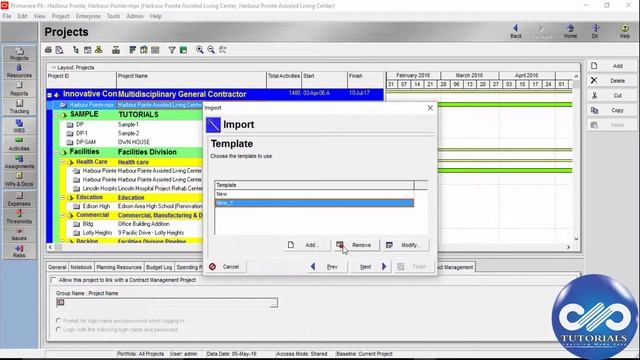Viewport: 640px width, 360px height.
Task: Open Assignments in the left sidebar
Action: pos(19,162)
